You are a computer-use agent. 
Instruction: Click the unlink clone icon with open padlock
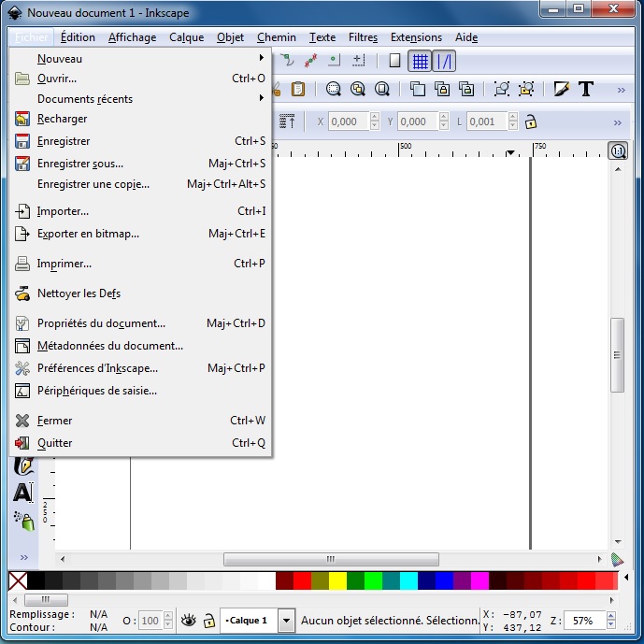click(466, 89)
